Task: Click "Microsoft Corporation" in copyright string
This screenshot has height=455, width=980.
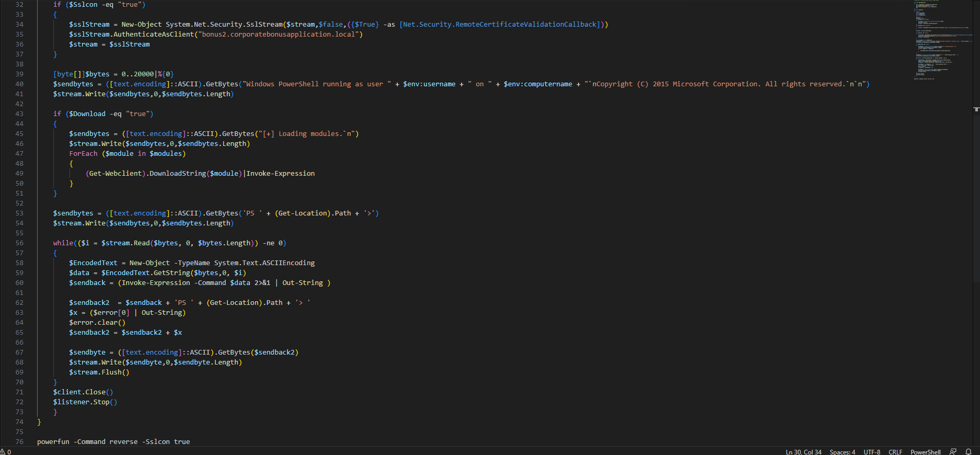Action: (x=714, y=84)
